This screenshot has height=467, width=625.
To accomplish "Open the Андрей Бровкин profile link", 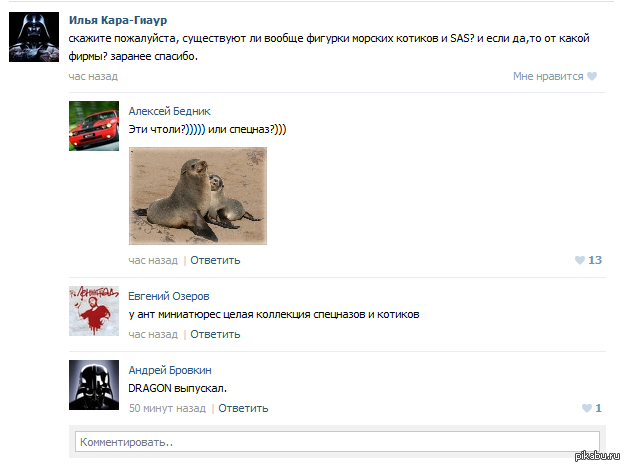I will coord(170,370).
